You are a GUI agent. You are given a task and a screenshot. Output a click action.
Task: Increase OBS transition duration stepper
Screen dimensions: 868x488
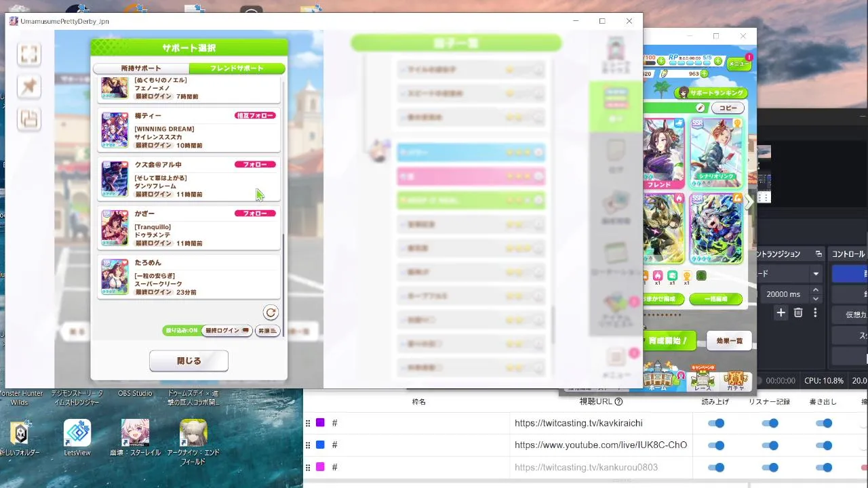pyautogui.click(x=815, y=290)
